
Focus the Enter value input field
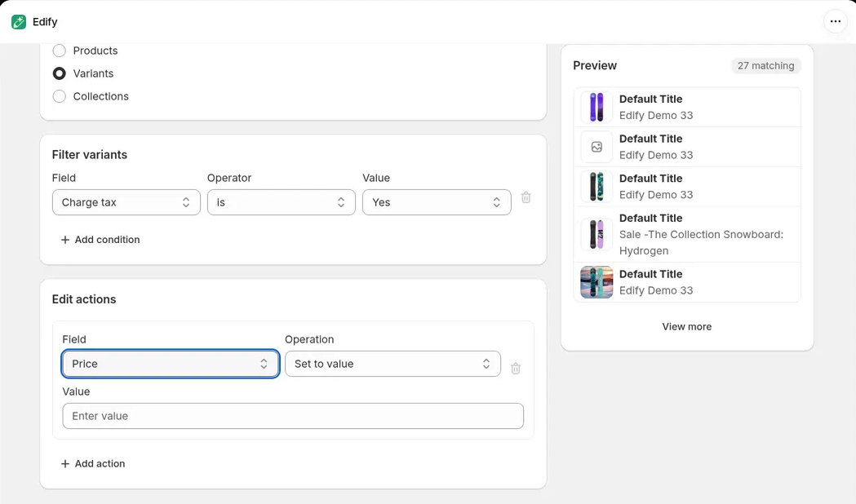(x=293, y=416)
